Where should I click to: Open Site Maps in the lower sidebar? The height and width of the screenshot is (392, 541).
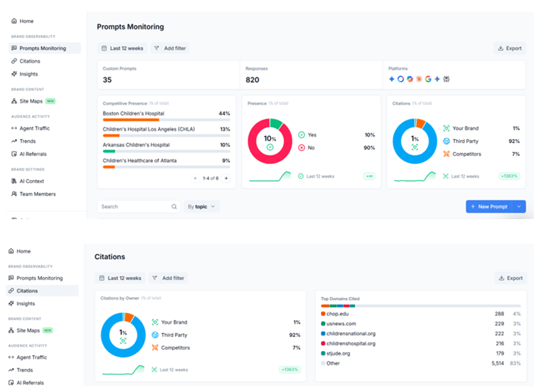pos(31,330)
